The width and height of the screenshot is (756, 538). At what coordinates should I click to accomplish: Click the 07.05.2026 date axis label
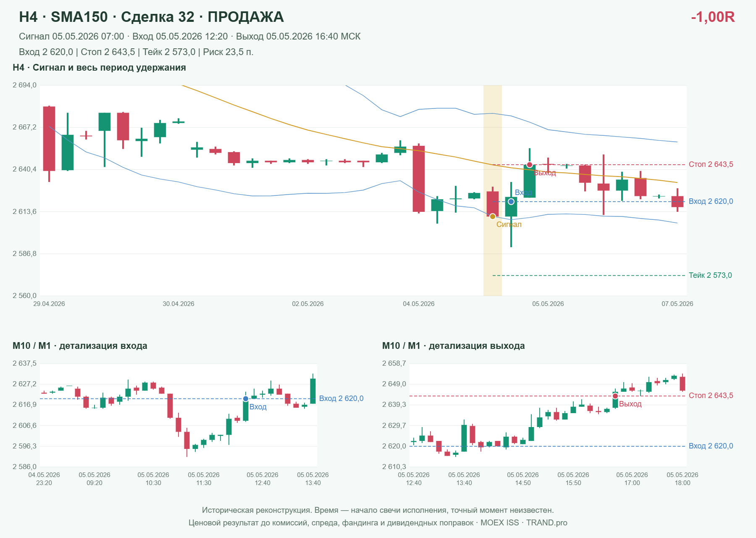[x=677, y=304]
